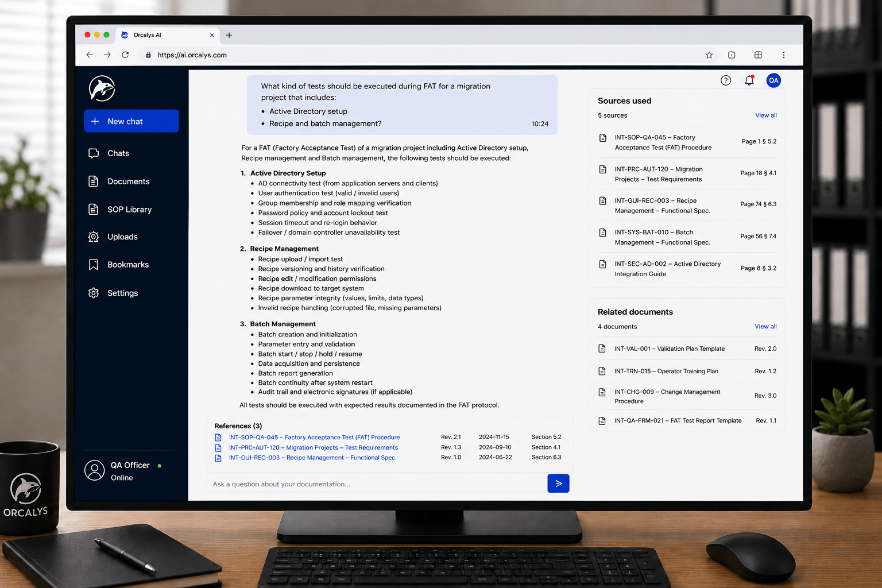The width and height of the screenshot is (882, 588).
Task: Switch to the Orcalys AI tab
Action: [168, 35]
